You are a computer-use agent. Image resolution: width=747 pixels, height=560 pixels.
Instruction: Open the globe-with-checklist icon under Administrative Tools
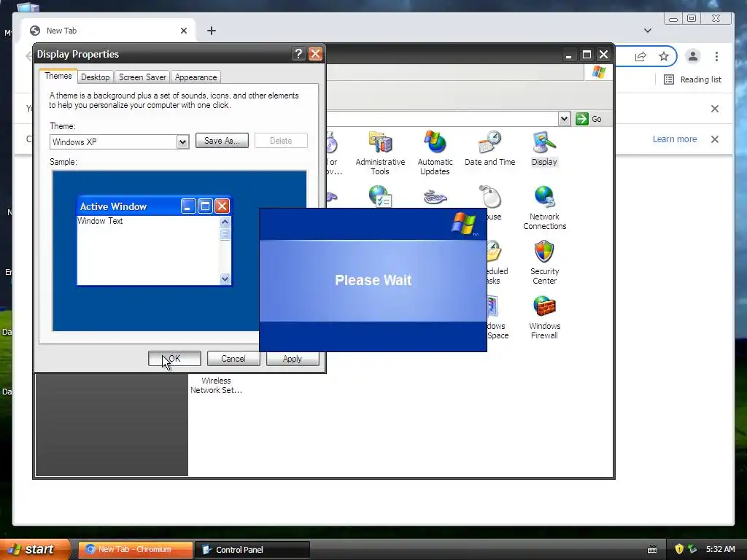[x=380, y=196]
